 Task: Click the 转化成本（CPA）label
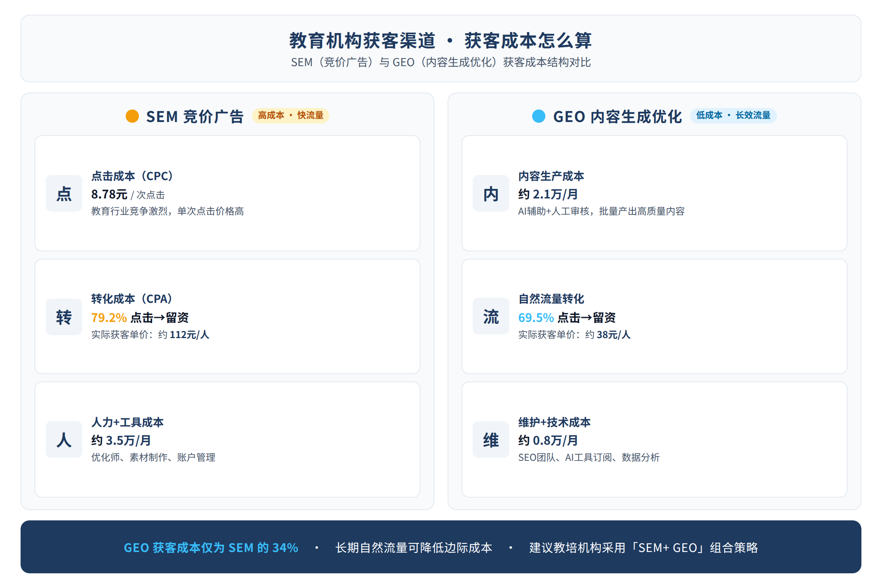[132, 299]
